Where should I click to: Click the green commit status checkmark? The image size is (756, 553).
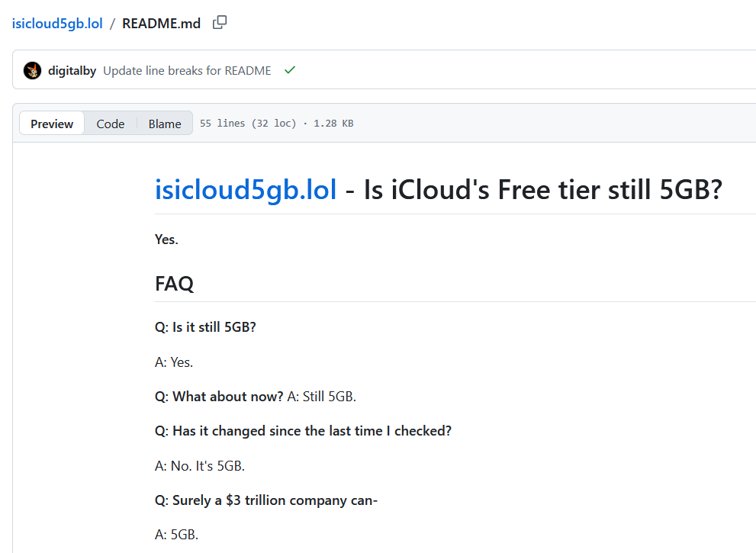point(290,70)
